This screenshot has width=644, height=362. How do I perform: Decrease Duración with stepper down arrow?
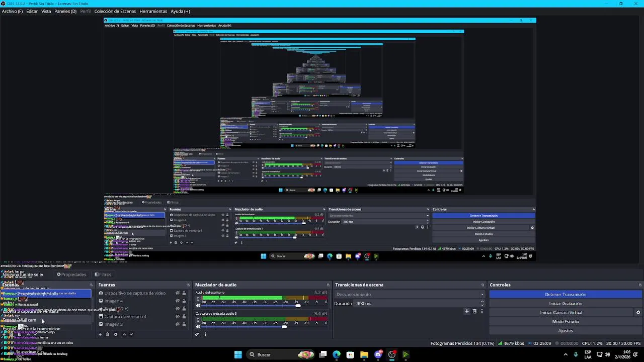click(x=482, y=305)
